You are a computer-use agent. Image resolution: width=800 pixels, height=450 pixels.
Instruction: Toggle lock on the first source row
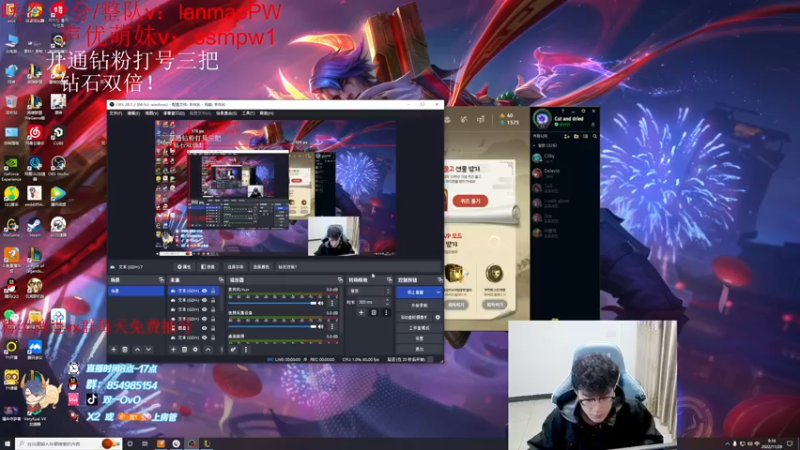(213, 291)
